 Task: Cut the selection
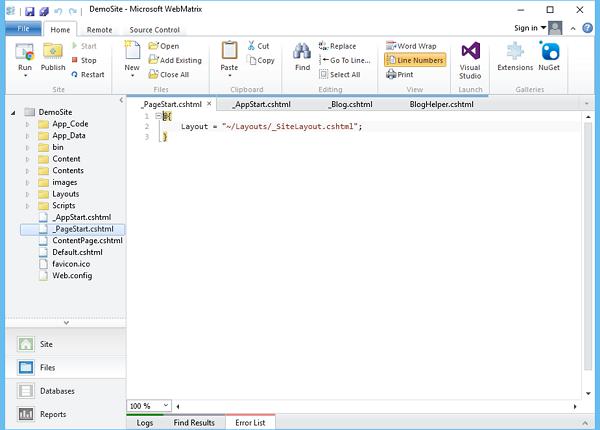(258, 46)
